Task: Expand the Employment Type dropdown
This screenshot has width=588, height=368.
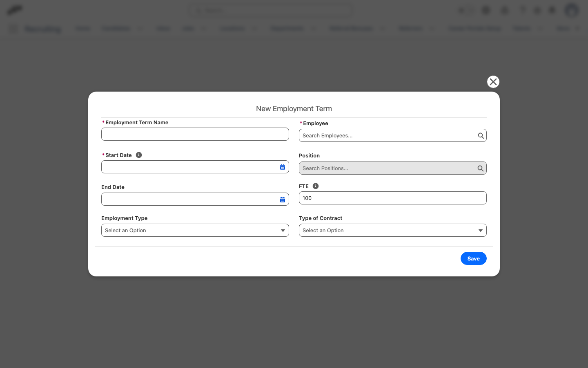Action: (195, 230)
